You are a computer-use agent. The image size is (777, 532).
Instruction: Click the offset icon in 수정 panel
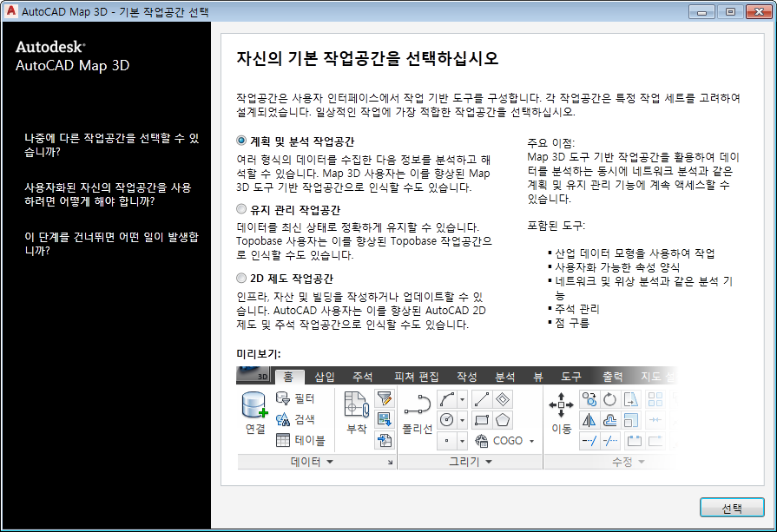tap(610, 420)
